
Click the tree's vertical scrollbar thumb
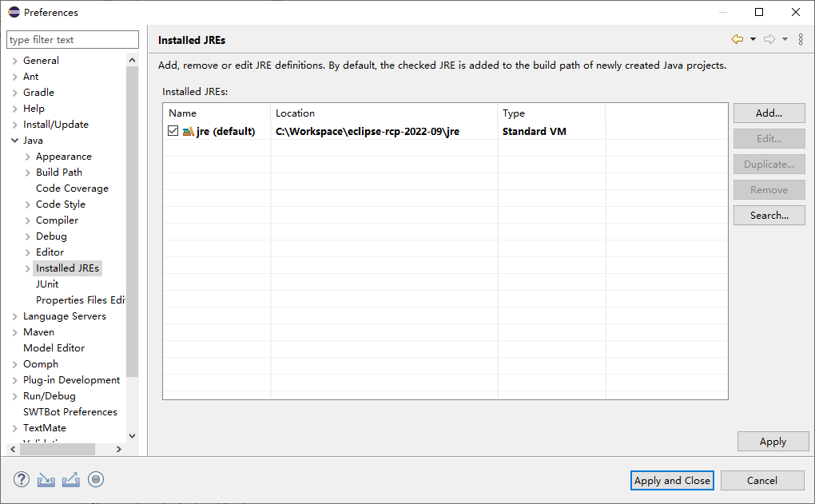(132, 220)
